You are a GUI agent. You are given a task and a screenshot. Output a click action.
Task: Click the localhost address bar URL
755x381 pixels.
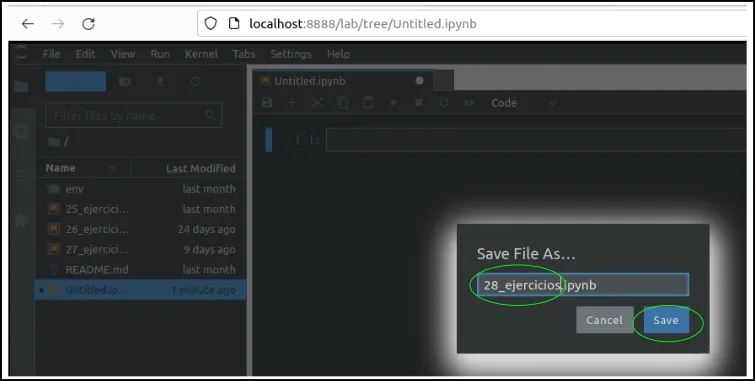click(x=363, y=24)
